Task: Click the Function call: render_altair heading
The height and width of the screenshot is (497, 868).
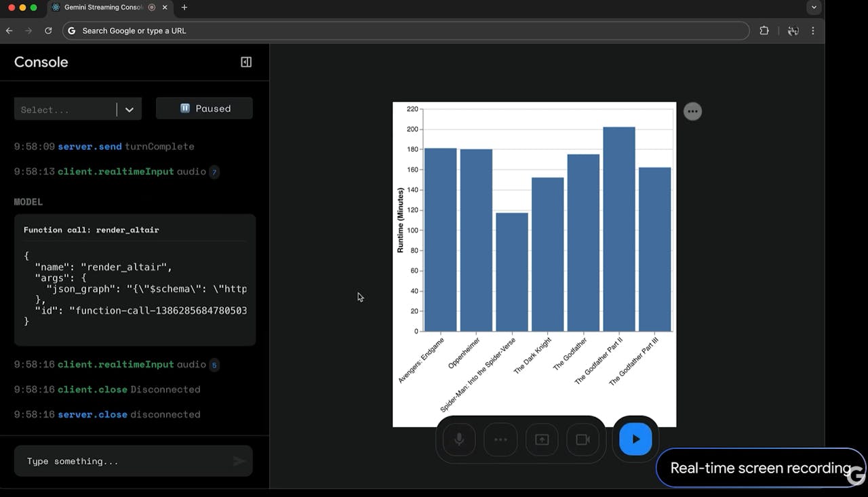Action: pyautogui.click(x=92, y=230)
